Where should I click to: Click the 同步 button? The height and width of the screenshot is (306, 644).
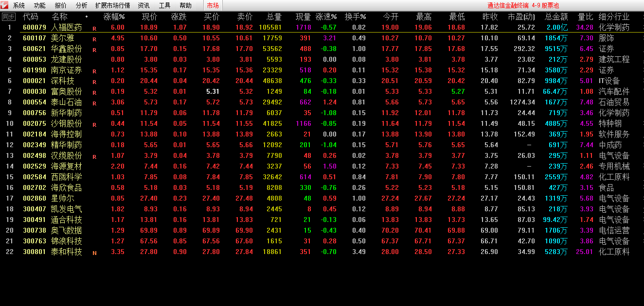point(8,17)
